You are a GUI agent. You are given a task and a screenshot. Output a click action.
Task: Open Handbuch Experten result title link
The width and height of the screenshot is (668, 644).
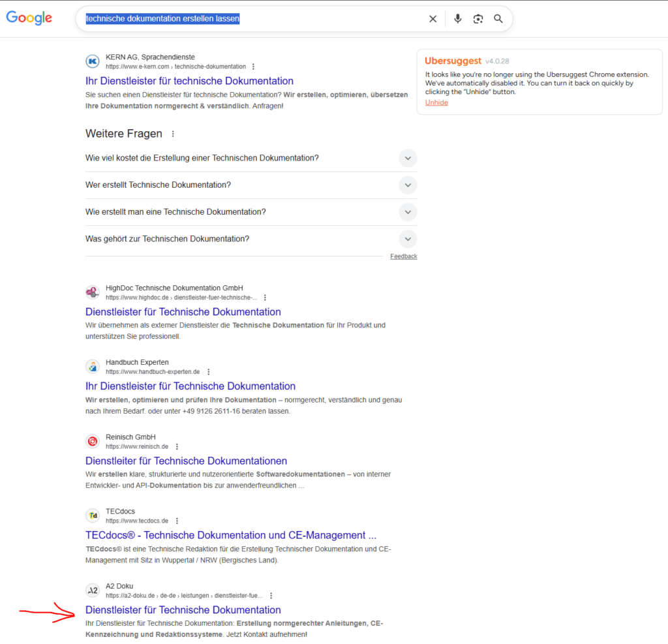(190, 386)
